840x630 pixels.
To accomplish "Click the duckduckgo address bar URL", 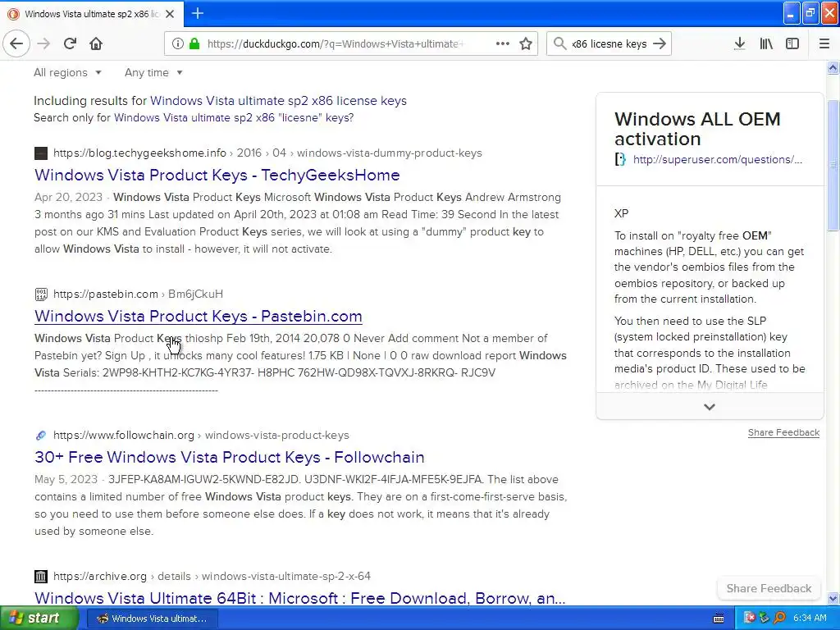I will [336, 43].
